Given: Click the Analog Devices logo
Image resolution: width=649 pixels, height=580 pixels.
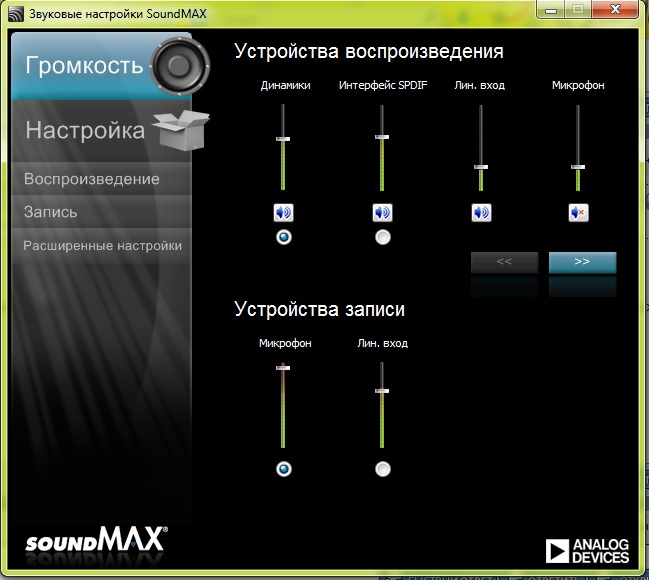Looking at the screenshot, I should pyautogui.click(x=588, y=550).
